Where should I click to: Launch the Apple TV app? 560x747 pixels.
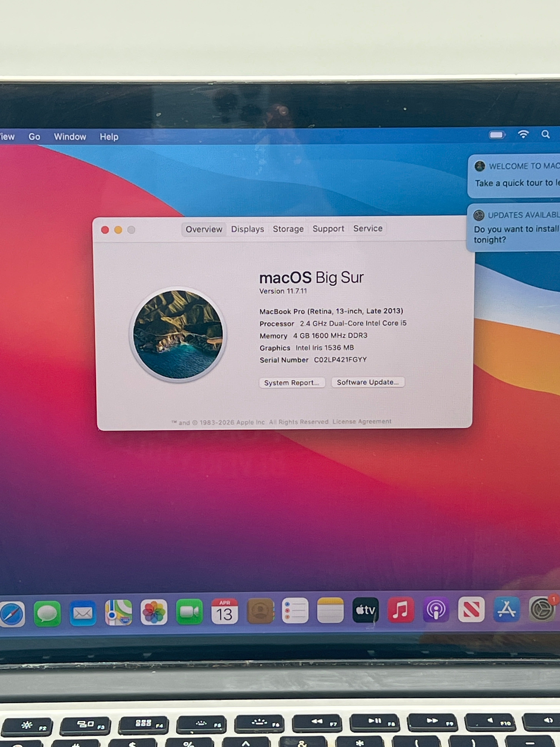click(x=366, y=610)
